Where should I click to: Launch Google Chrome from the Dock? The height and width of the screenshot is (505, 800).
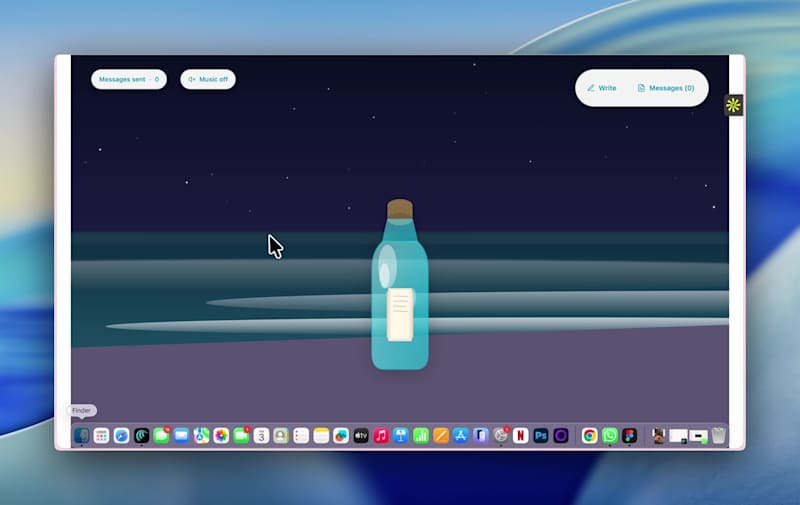[590, 436]
